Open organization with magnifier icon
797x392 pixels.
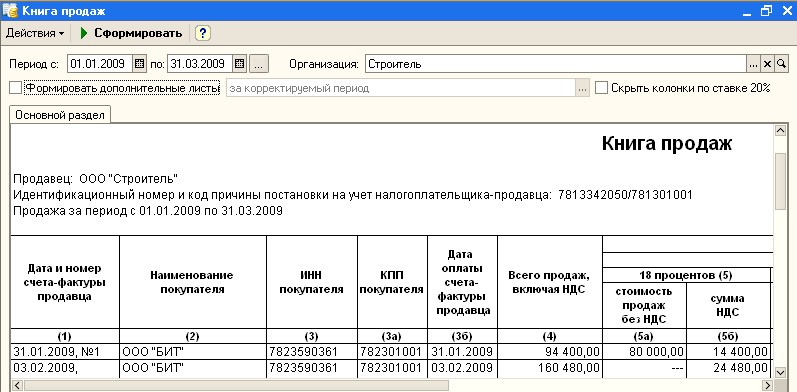point(781,64)
